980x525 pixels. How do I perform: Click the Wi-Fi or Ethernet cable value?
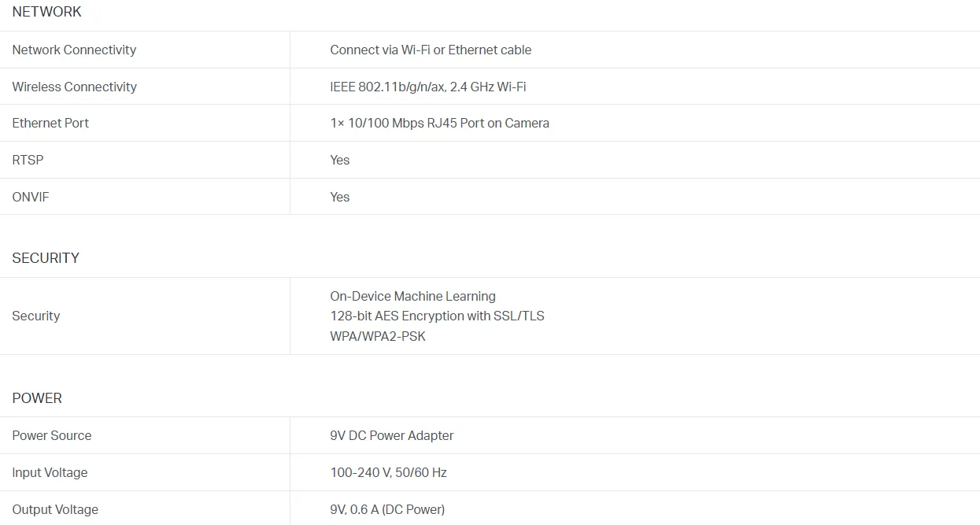[431, 50]
